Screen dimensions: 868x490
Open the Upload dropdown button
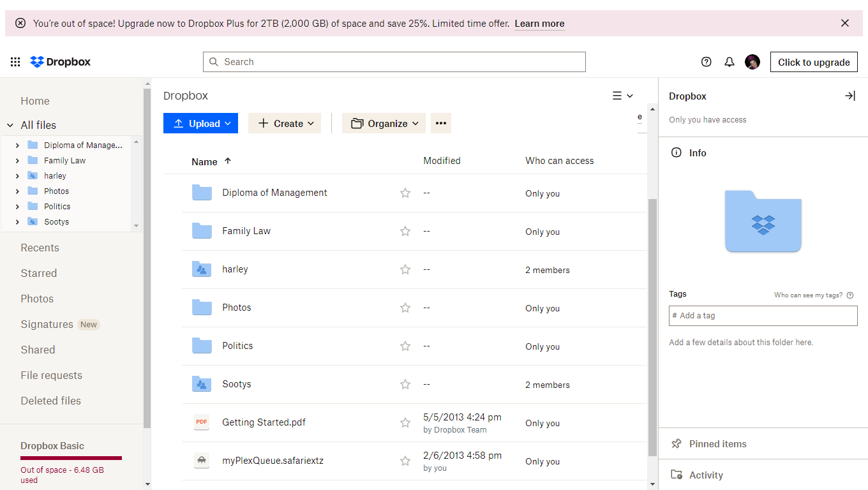pyautogui.click(x=200, y=123)
